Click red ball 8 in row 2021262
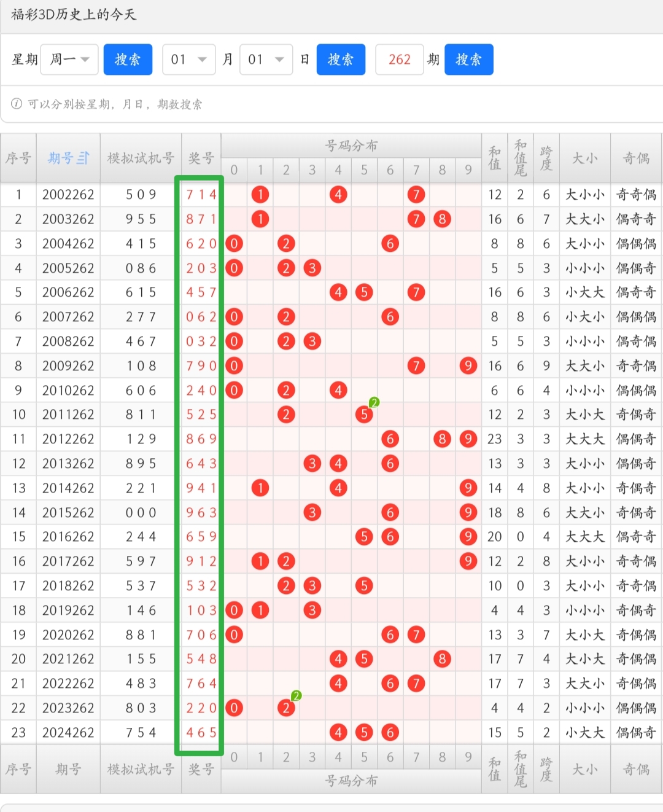The image size is (663, 812). (442, 659)
